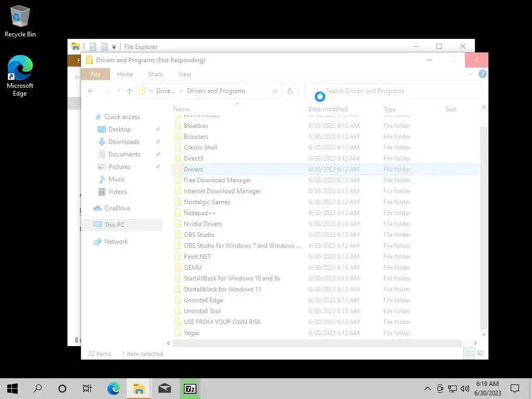
Task: Open the notification center icon
Action: coord(515,389)
